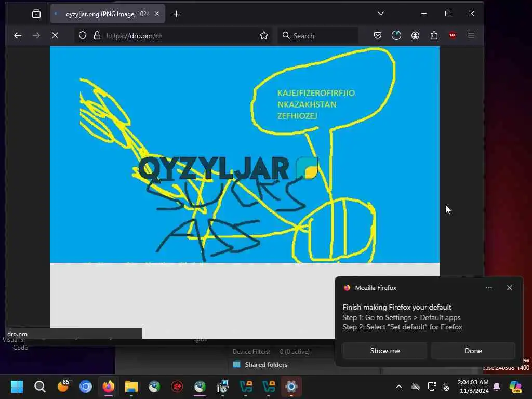532x399 pixels.
Task: Go forward to the next page
Action: tap(36, 36)
